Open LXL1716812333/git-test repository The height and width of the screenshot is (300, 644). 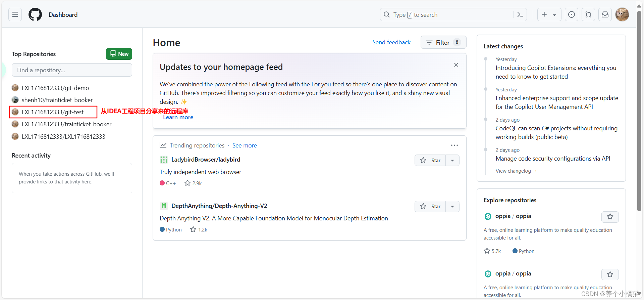click(53, 112)
